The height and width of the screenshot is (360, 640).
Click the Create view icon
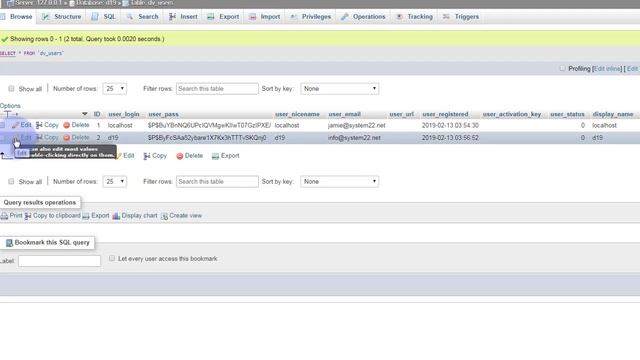point(164,216)
